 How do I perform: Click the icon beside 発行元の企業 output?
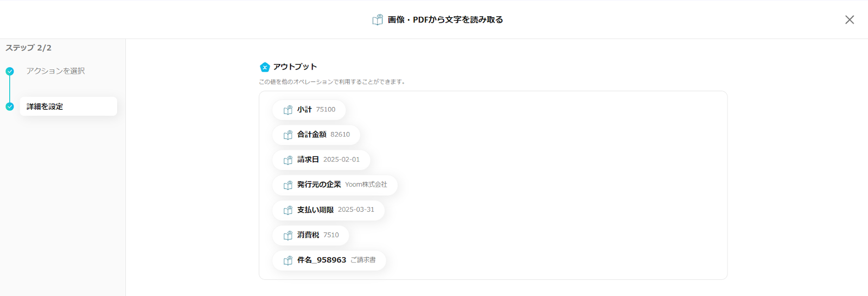(288, 185)
